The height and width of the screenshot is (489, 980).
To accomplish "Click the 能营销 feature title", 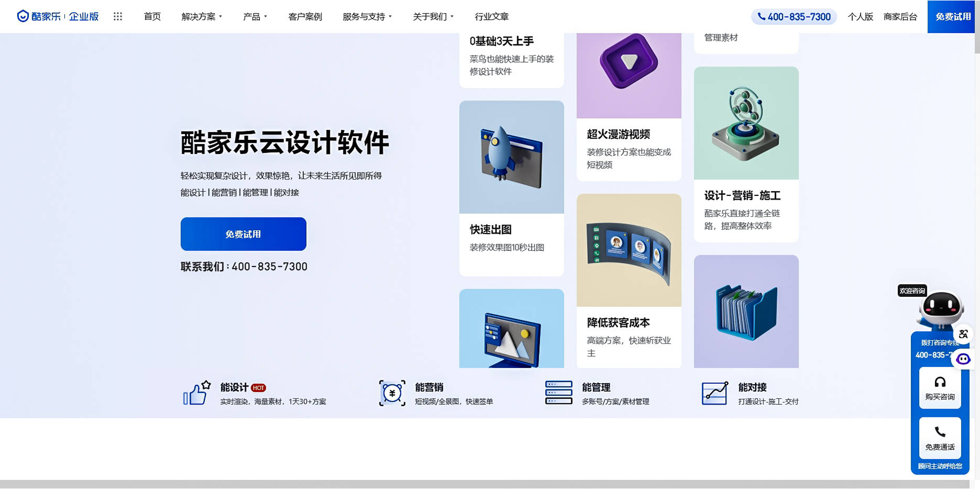I will (429, 387).
